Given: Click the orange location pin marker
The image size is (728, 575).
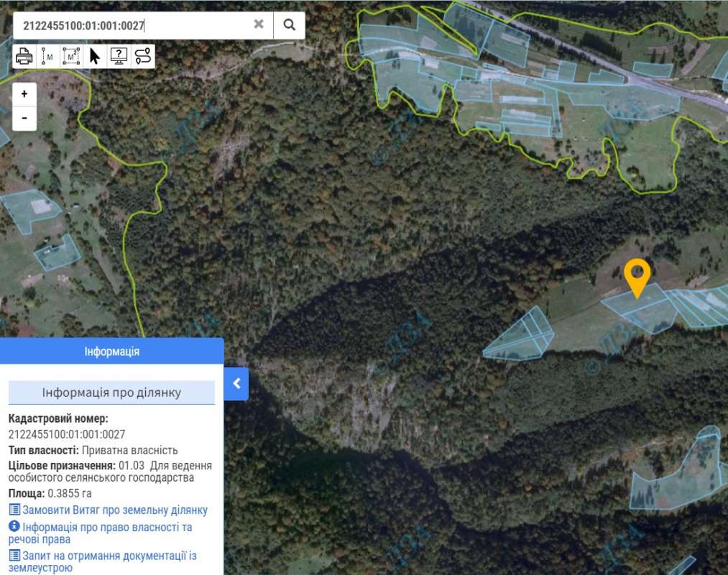Looking at the screenshot, I should pyautogui.click(x=637, y=275).
